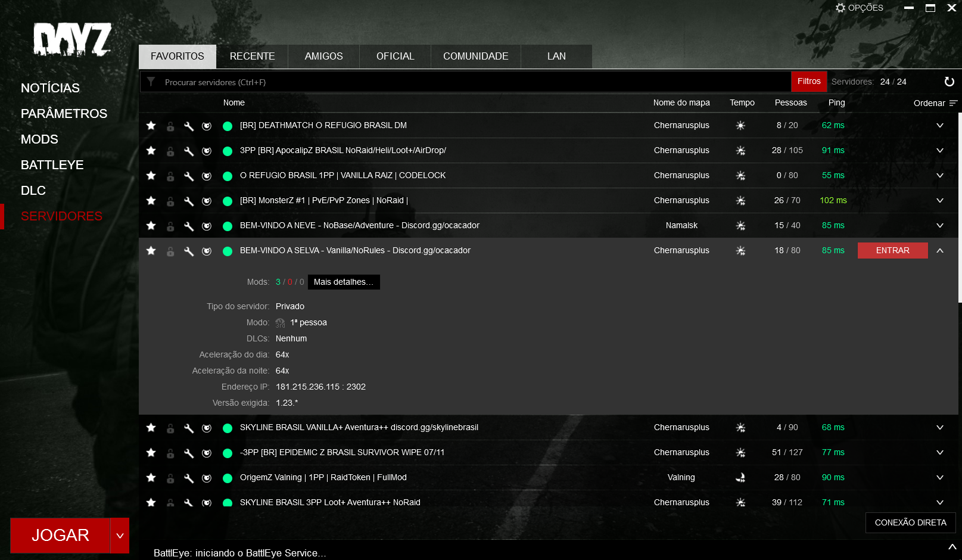Toggle favorite star for BEM-VINDO A SELVA server
Screen dimensions: 962x560
pyautogui.click(x=151, y=251)
